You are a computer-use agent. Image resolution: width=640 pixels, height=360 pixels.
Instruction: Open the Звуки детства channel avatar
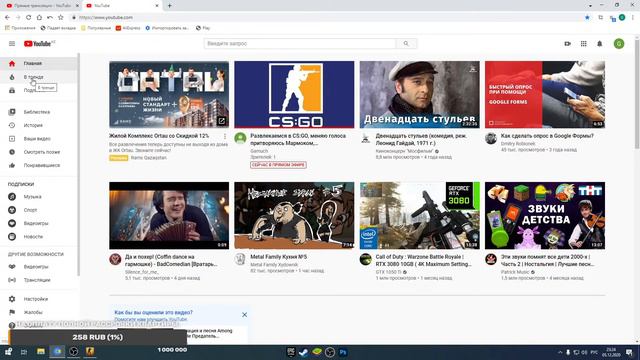(x=491, y=259)
